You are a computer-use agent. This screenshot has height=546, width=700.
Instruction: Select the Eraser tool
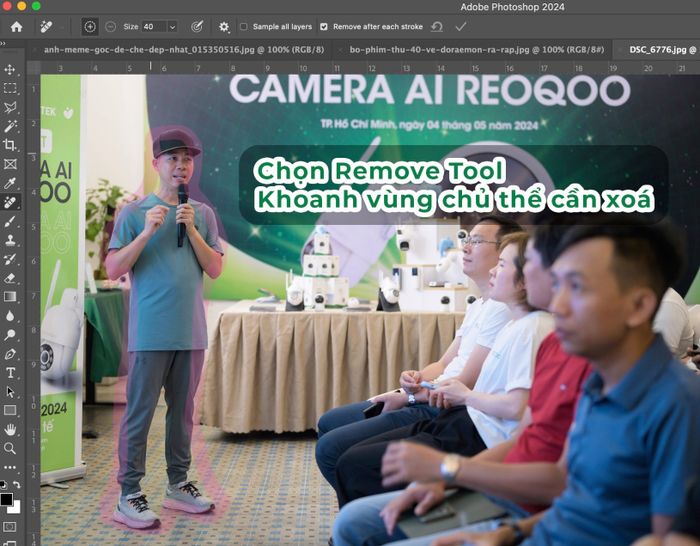click(x=10, y=278)
